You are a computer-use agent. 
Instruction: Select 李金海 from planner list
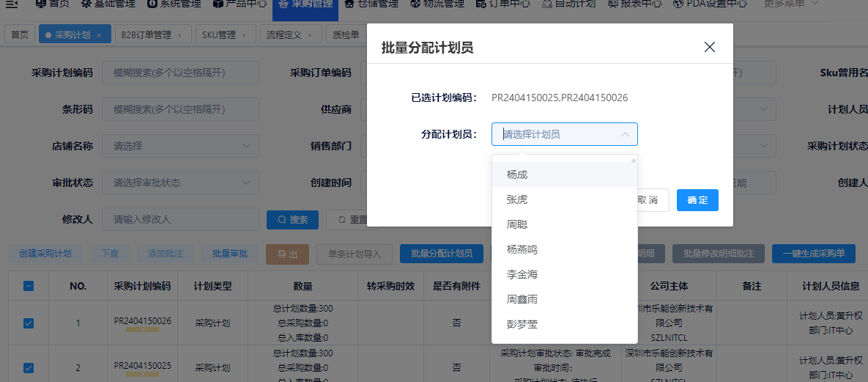click(565, 274)
